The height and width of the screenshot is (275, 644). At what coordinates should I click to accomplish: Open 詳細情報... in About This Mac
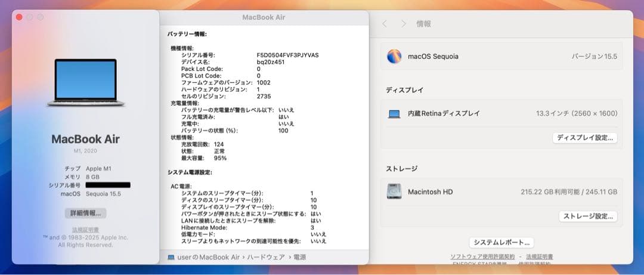(85, 213)
